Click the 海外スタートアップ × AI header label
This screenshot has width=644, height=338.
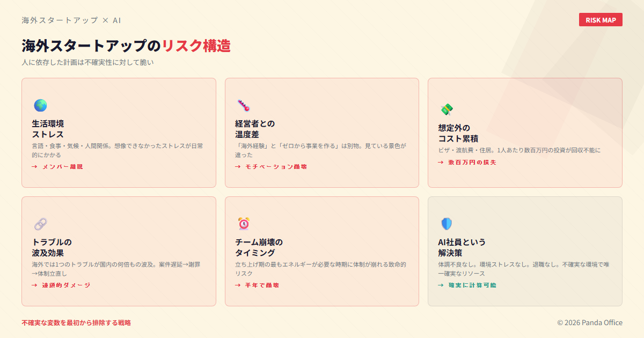click(71, 20)
